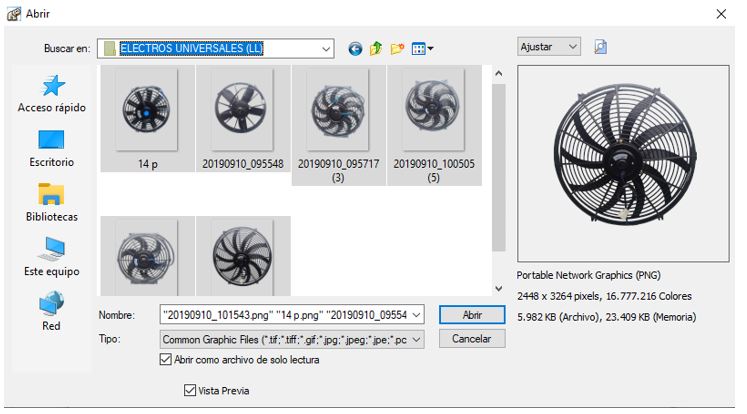Click the preview options icon beside Ajustar
The height and width of the screenshot is (414, 747).
pyautogui.click(x=601, y=47)
